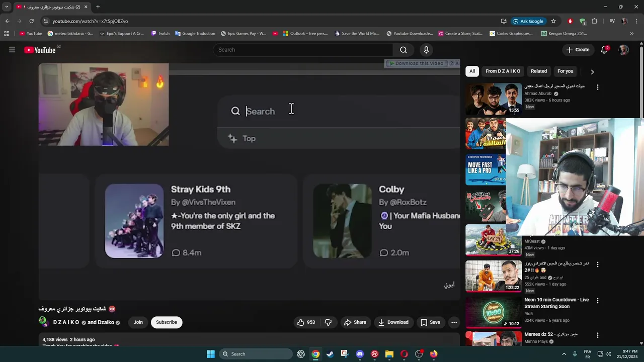
Task: Open the account avatar menu
Action: (x=624, y=50)
